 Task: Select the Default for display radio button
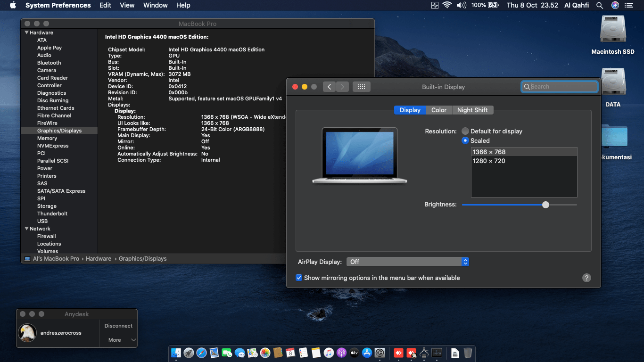coord(465,131)
